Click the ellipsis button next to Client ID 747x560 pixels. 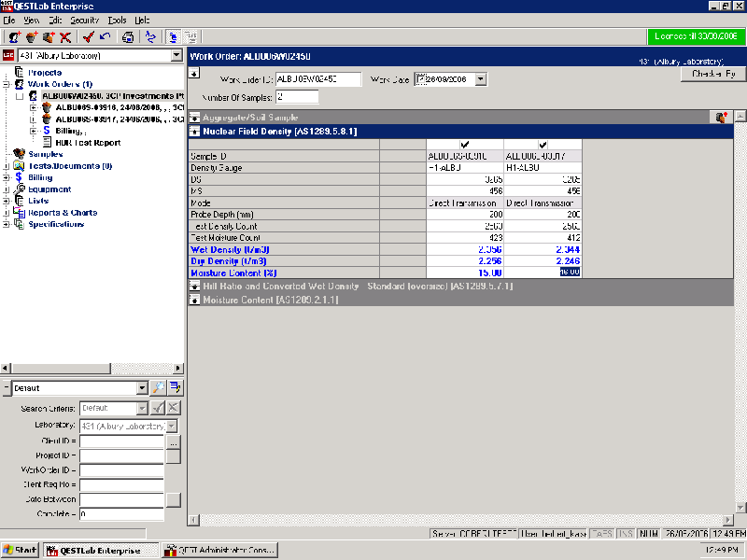pos(173,441)
